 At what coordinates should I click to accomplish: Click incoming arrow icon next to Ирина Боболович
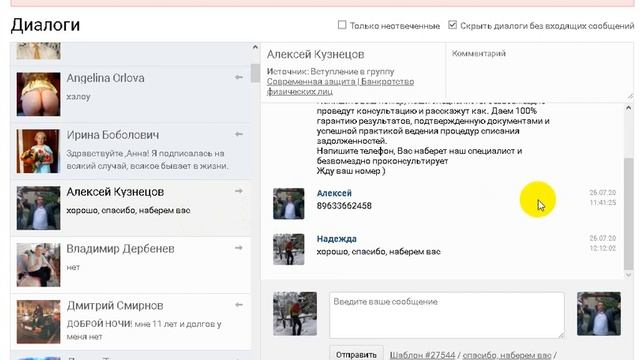tap(239, 134)
